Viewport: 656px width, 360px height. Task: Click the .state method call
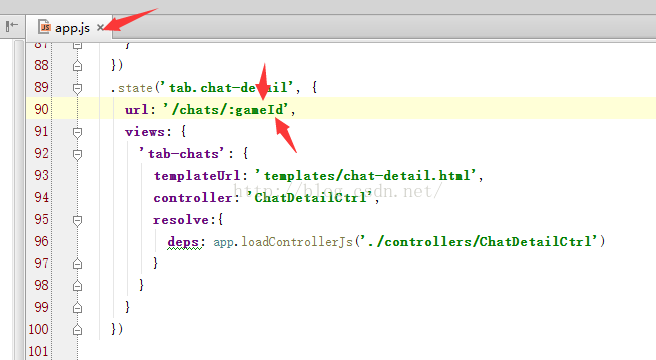point(131,88)
